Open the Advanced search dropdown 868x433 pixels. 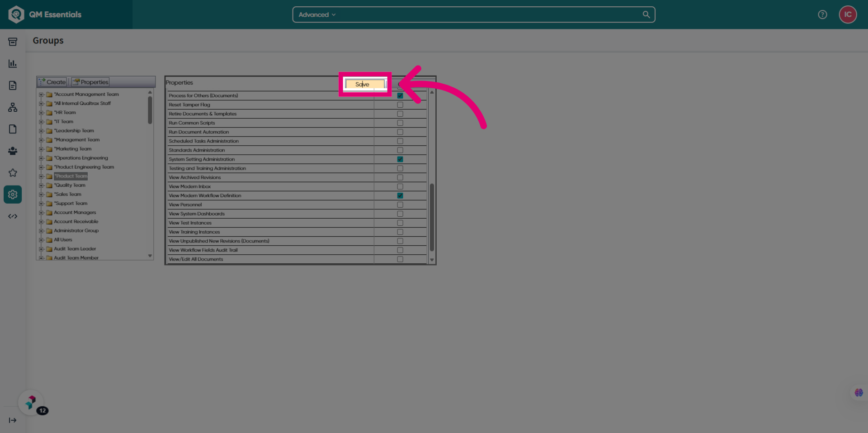pos(317,14)
